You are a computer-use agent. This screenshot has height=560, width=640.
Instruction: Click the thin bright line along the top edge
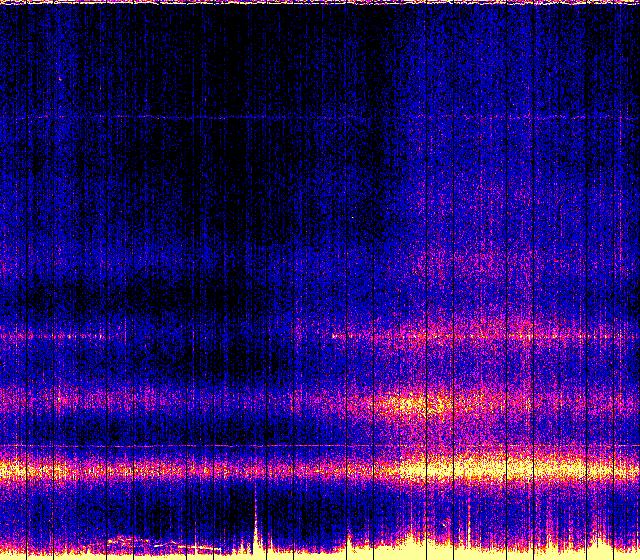[x=320, y=3]
